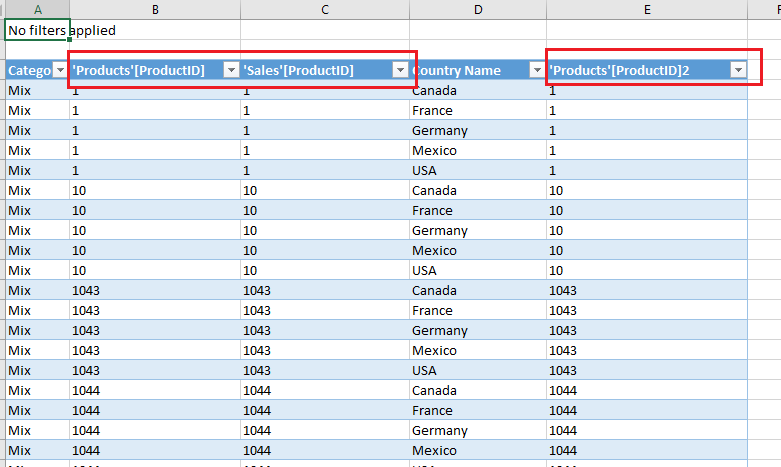Select Mexico cell in product 1 row
The image size is (781, 467).
coord(478,150)
